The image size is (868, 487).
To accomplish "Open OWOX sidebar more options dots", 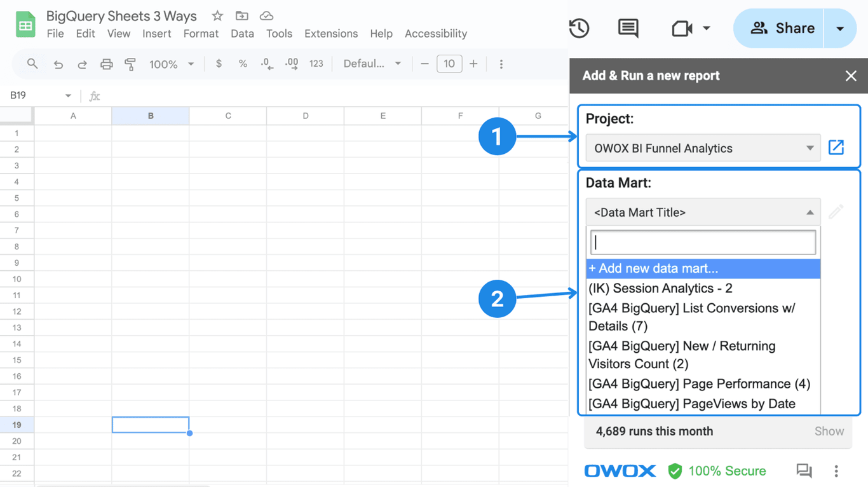I will (836, 470).
